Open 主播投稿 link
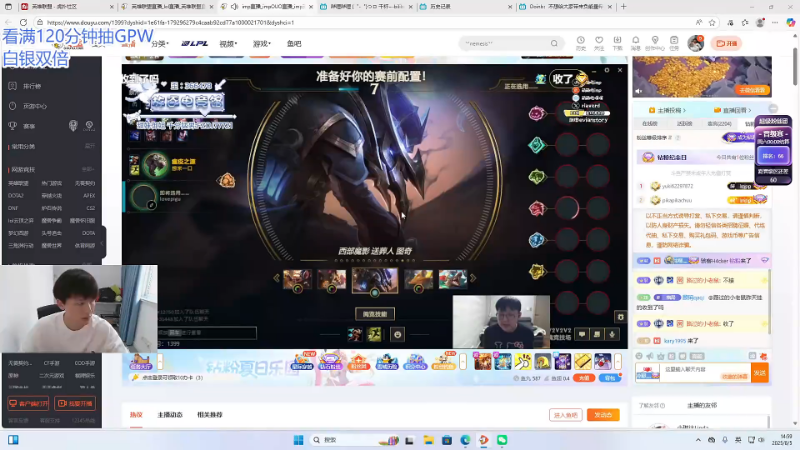The image size is (800, 450). [667, 110]
